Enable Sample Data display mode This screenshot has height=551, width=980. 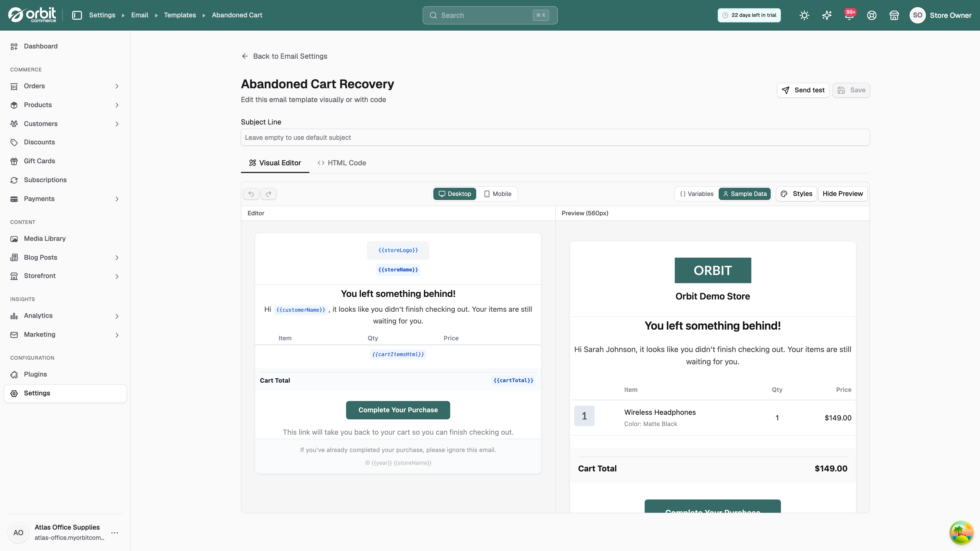click(745, 194)
